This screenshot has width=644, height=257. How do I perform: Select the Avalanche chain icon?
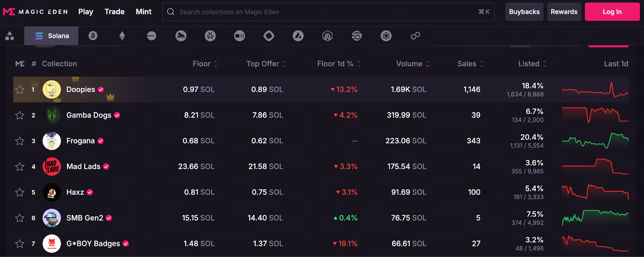pyautogui.click(x=298, y=36)
